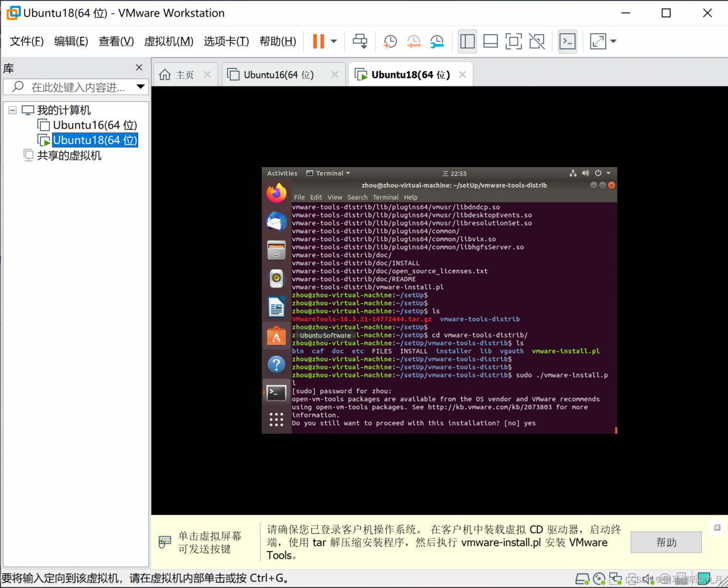Toggle the console view button
The width and height of the screenshot is (728, 588).
568,41
